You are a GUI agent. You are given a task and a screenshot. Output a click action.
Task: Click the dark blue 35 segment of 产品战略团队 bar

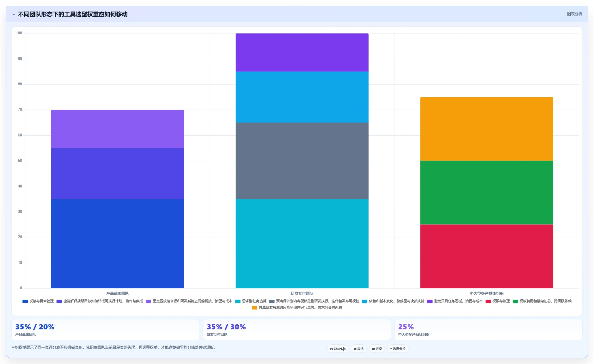[x=117, y=243]
